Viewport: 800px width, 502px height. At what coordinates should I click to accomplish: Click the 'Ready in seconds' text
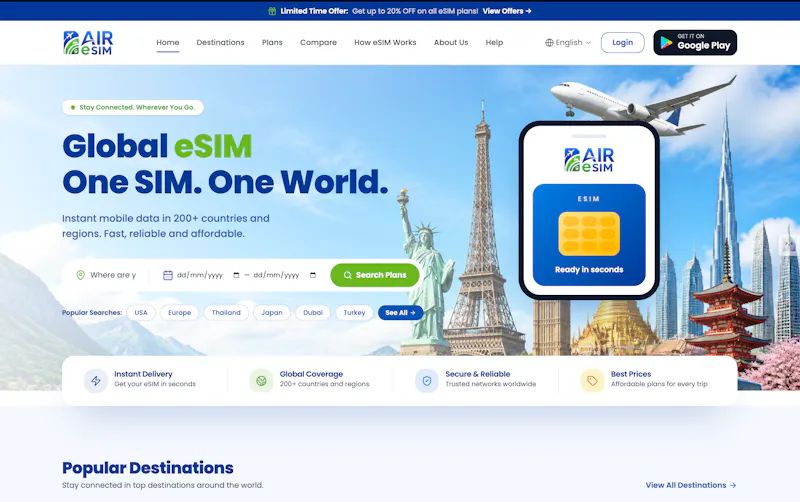tap(589, 269)
